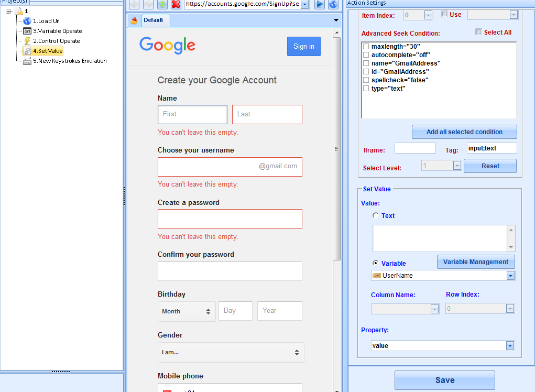
Task: Click Add all selected condition button
Action: tap(464, 132)
